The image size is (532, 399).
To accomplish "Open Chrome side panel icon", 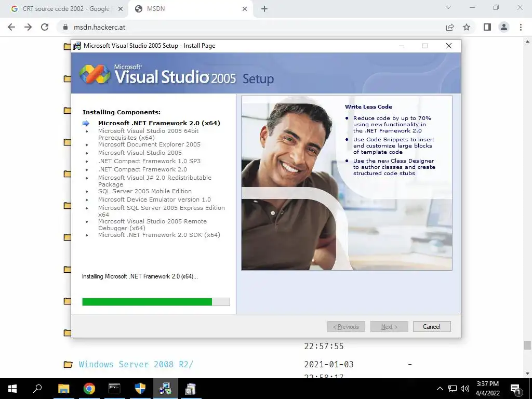I will click(x=487, y=27).
